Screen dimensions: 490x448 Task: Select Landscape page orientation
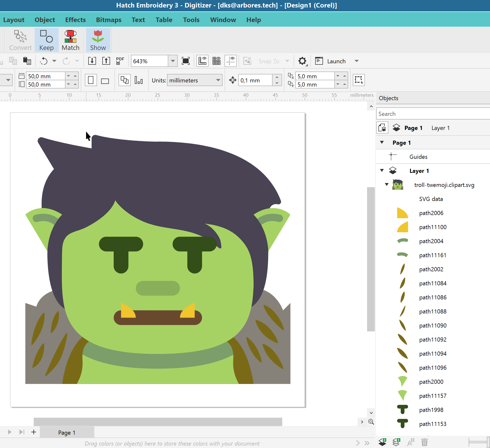point(105,81)
